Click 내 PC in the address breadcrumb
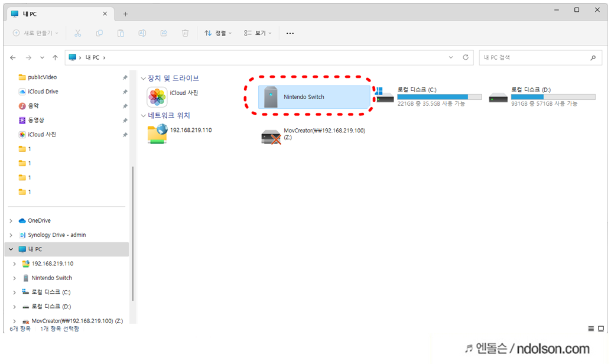The height and width of the screenshot is (364, 611). click(x=92, y=57)
